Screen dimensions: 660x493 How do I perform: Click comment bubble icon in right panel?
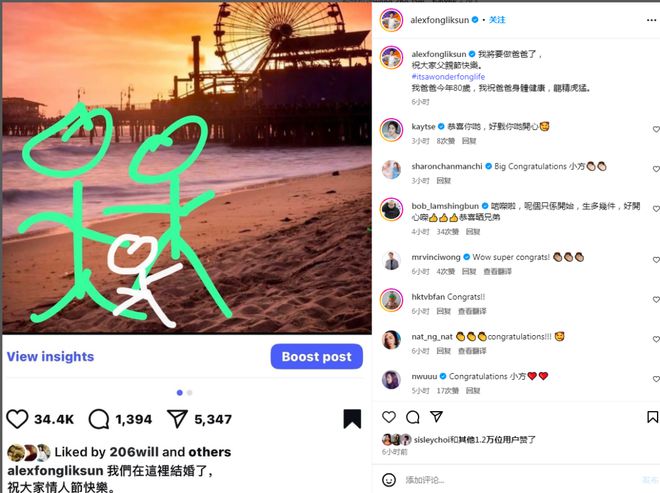pyautogui.click(x=412, y=417)
